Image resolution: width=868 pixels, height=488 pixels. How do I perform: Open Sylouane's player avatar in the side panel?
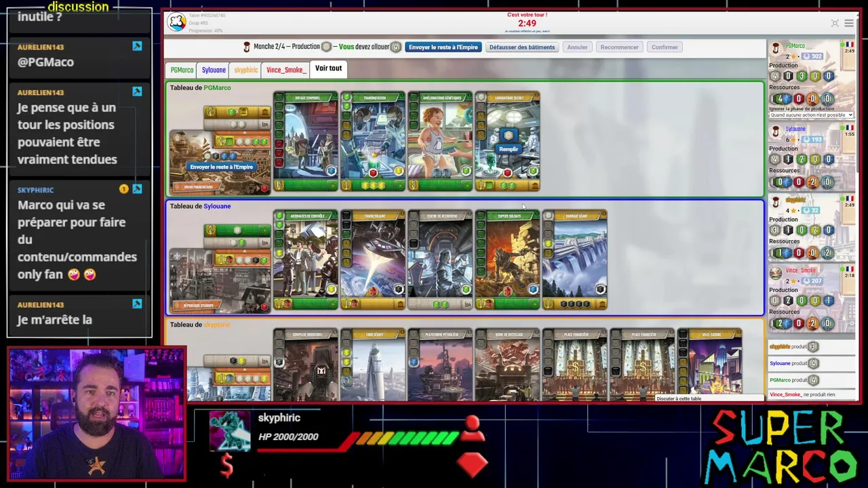pos(776,131)
